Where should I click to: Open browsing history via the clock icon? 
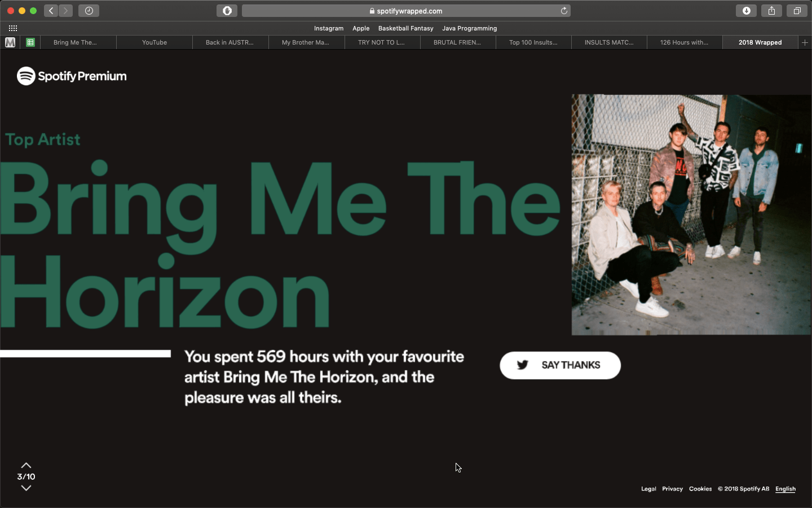89,10
